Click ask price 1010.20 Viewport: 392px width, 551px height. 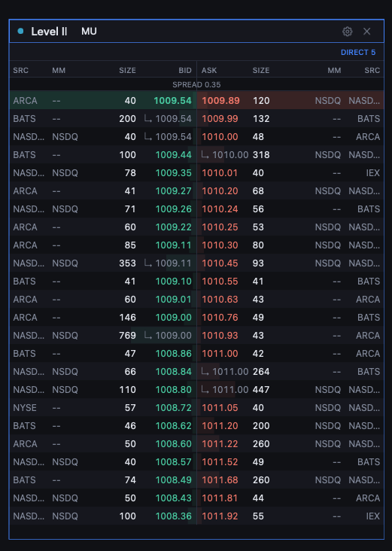click(x=220, y=190)
